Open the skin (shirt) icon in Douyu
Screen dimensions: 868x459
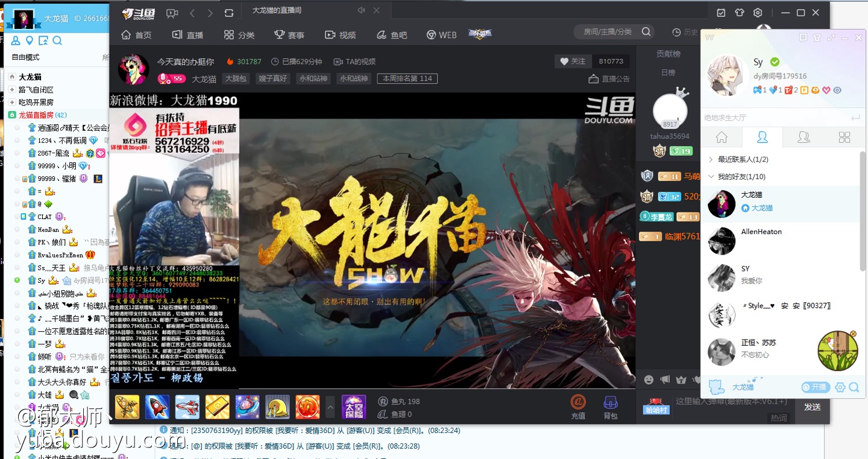(740, 13)
